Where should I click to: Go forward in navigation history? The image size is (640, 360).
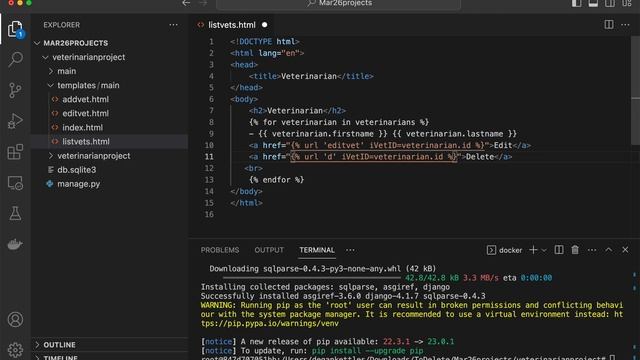(x=202, y=3)
